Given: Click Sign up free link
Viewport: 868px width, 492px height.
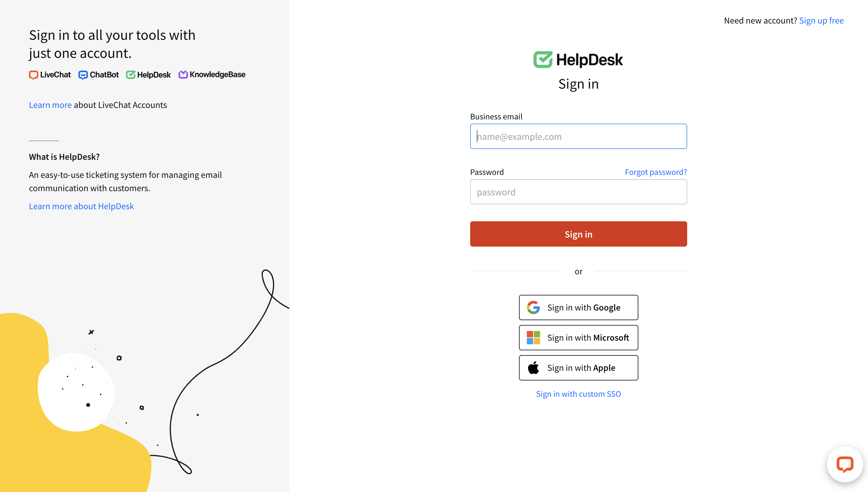Looking at the screenshot, I should coord(822,20).
